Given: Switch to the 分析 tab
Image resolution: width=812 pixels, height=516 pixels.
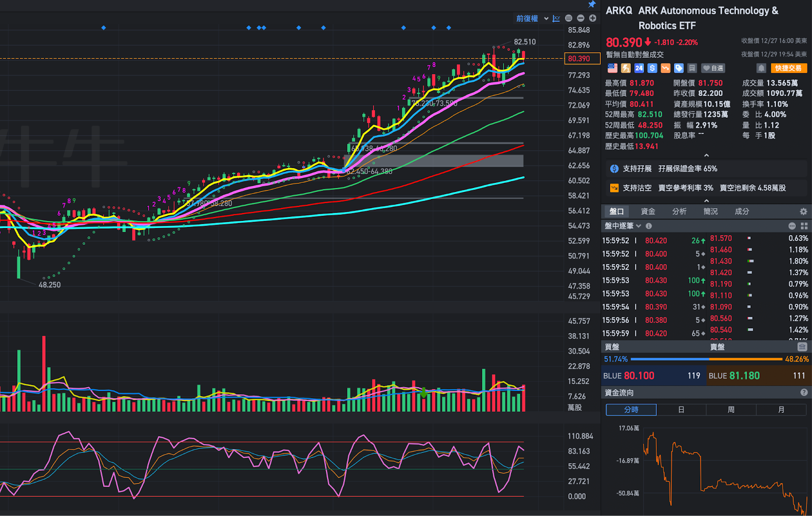Looking at the screenshot, I should click(679, 211).
